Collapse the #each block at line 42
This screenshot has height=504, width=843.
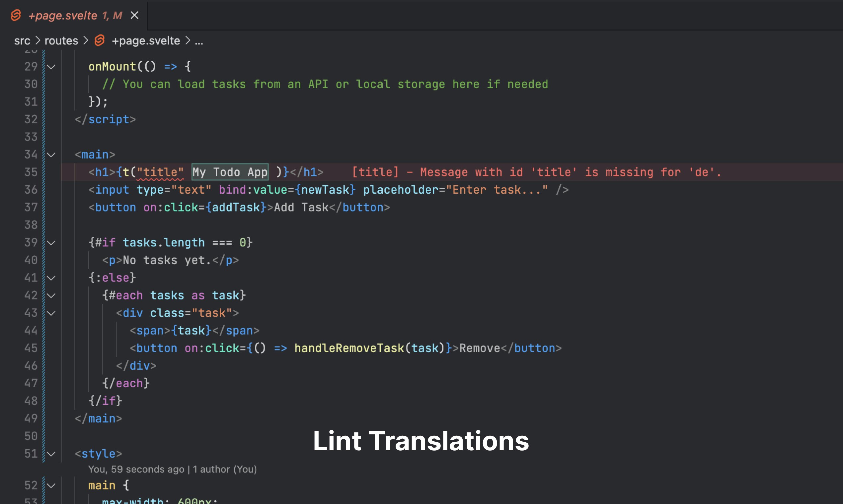(x=51, y=296)
